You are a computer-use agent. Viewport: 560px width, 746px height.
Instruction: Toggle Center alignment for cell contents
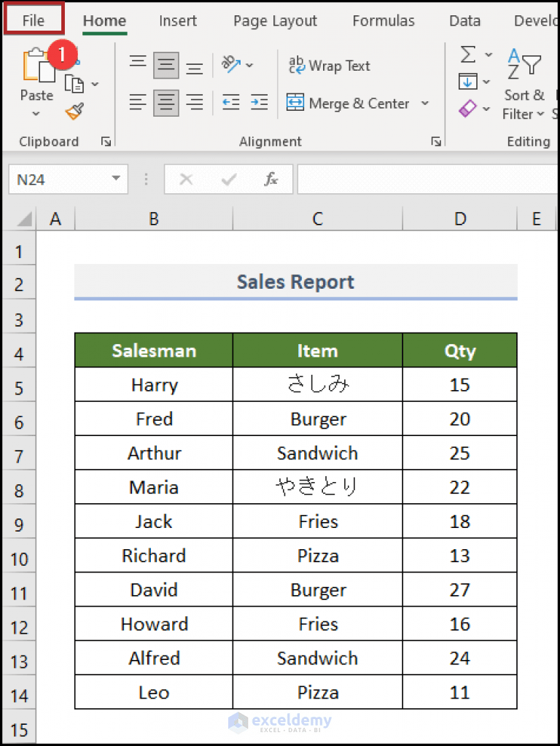166,103
